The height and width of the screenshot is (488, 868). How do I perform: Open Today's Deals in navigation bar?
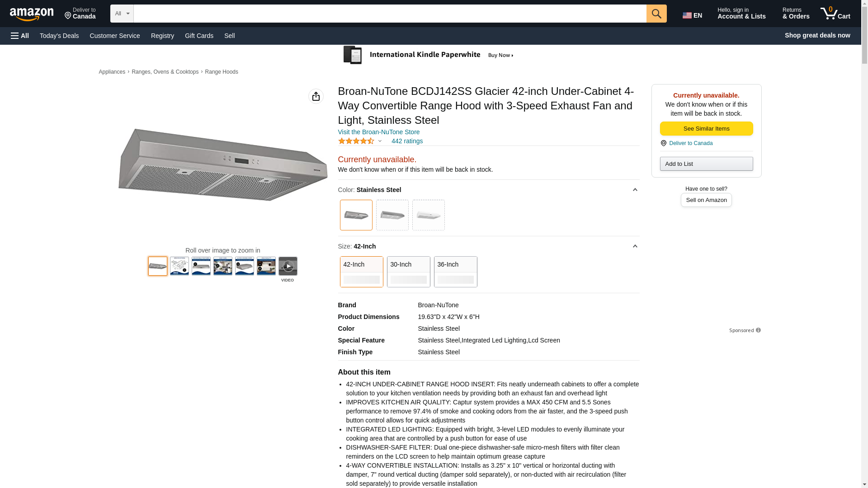coord(59,36)
